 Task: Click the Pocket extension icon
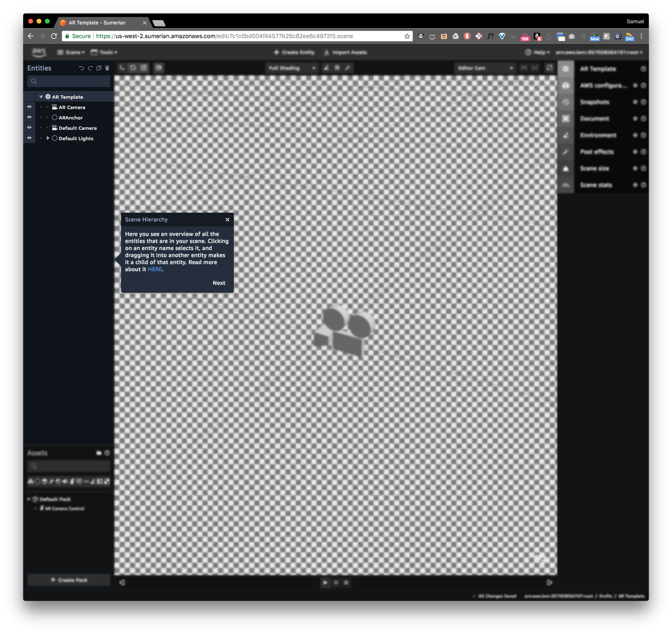[x=432, y=36]
